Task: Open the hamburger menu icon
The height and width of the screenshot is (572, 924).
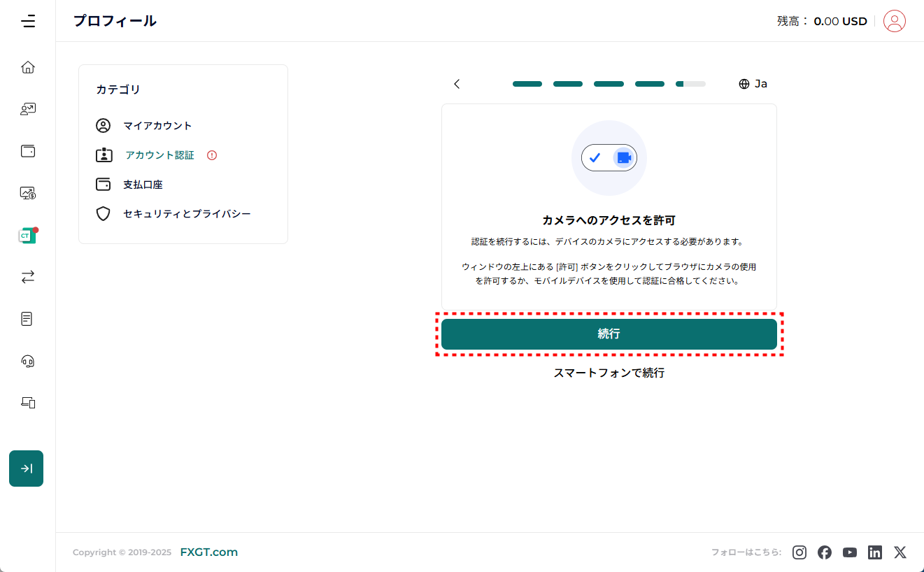Action: (28, 21)
